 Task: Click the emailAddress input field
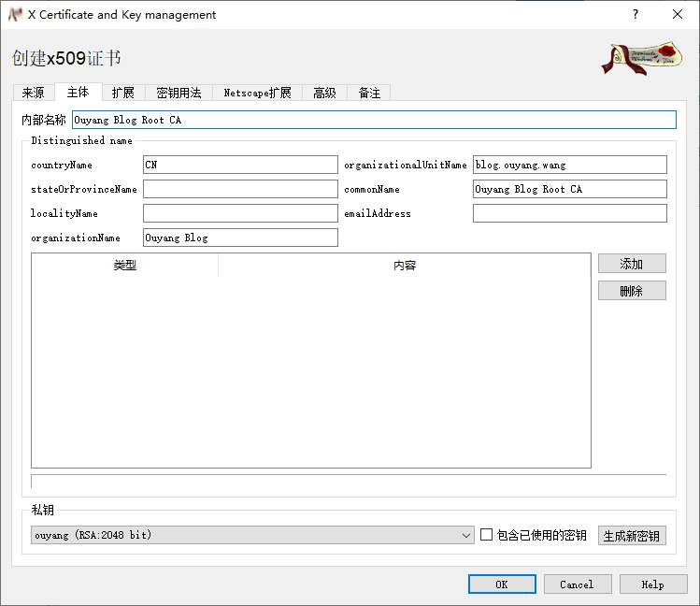pos(569,213)
